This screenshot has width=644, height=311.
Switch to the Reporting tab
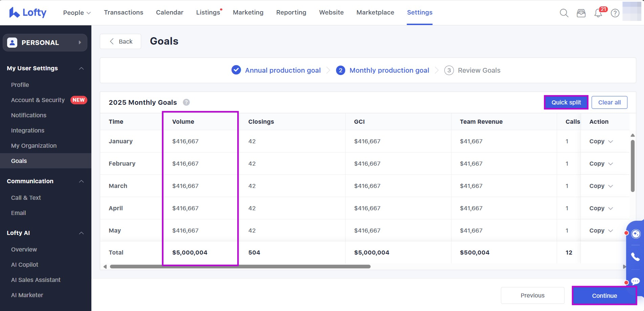(291, 13)
